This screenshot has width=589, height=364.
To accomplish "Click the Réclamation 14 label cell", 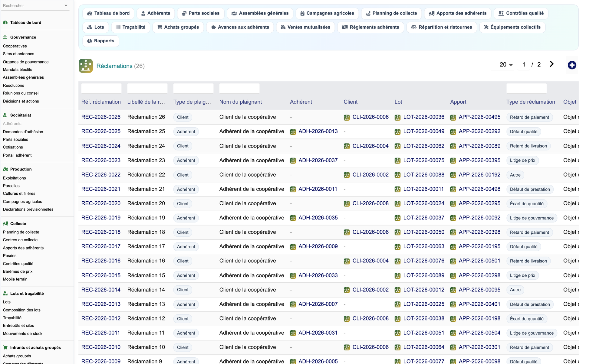I will pyautogui.click(x=146, y=290).
